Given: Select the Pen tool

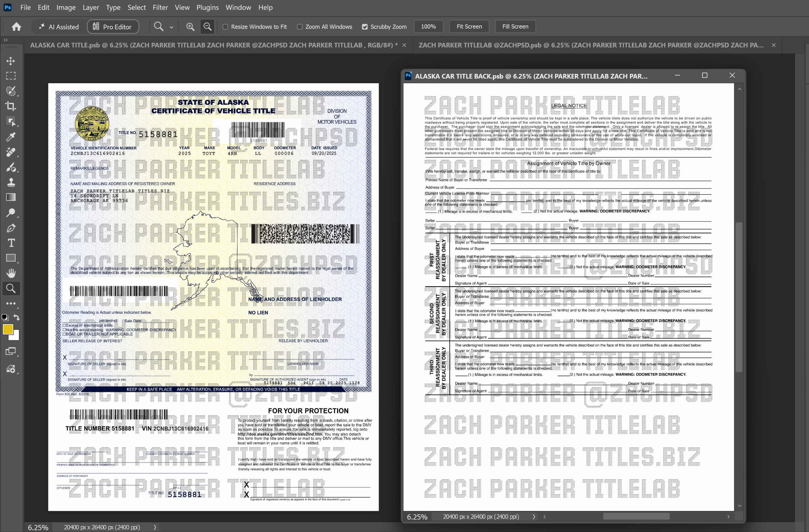Looking at the screenshot, I should (11, 228).
